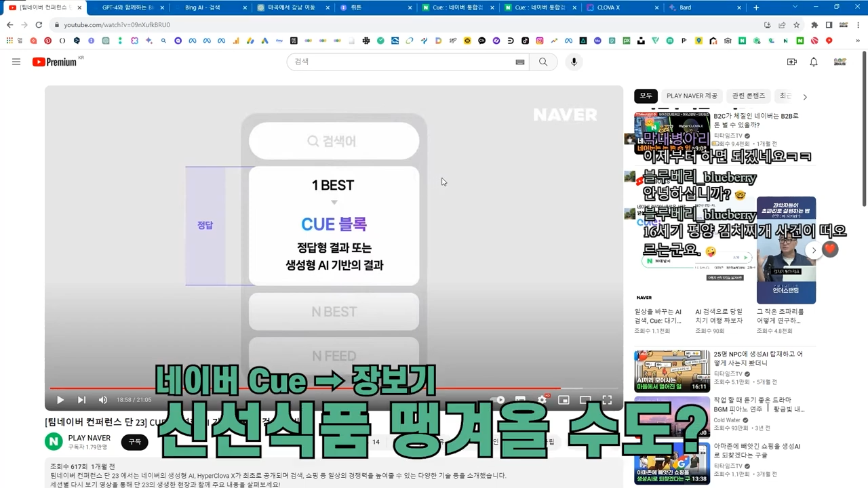Mute the video with the volume icon
Image resolution: width=868 pixels, height=488 pixels.
(102, 400)
